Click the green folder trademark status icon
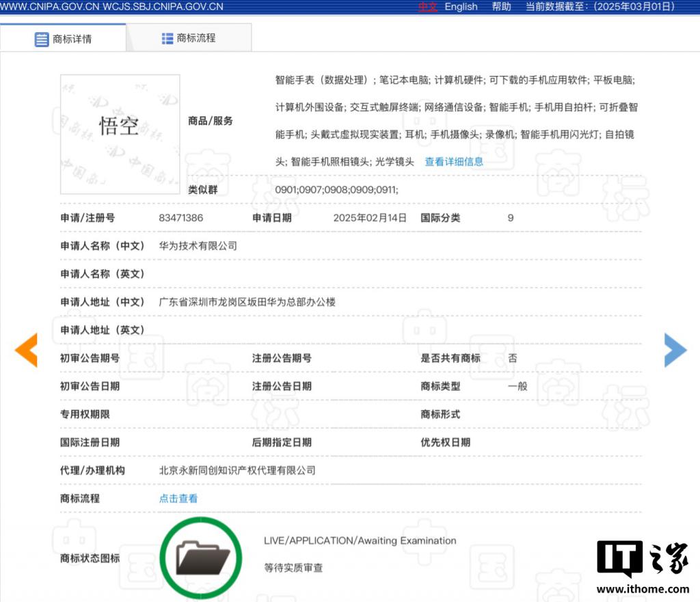The image size is (700, 602). pyautogui.click(x=201, y=558)
